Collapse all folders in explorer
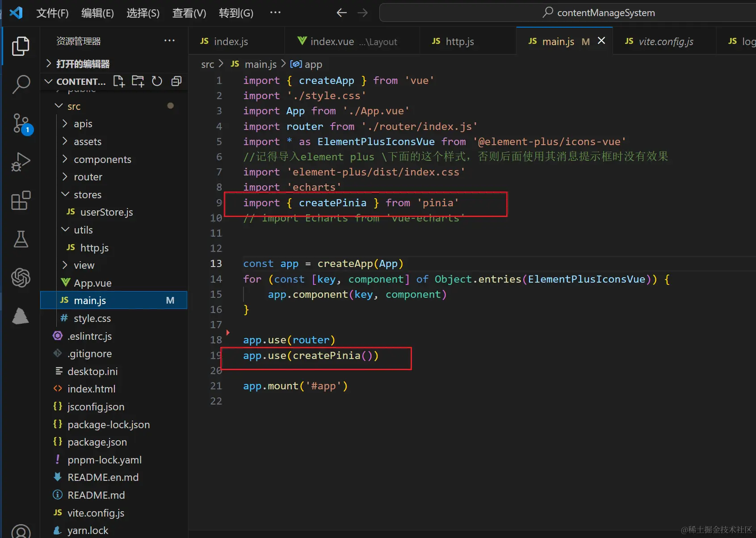This screenshot has height=538, width=756. point(176,81)
